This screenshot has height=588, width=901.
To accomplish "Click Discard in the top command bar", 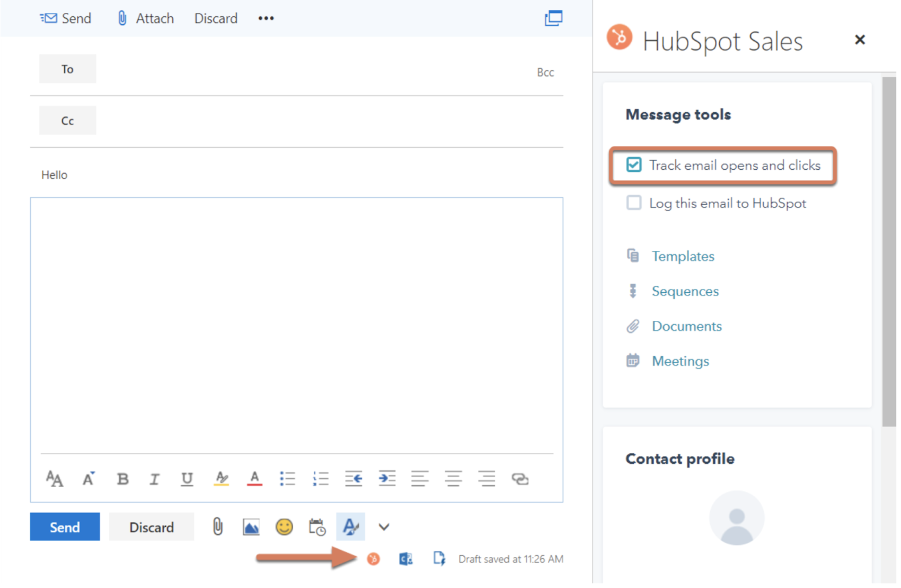I will tap(216, 19).
